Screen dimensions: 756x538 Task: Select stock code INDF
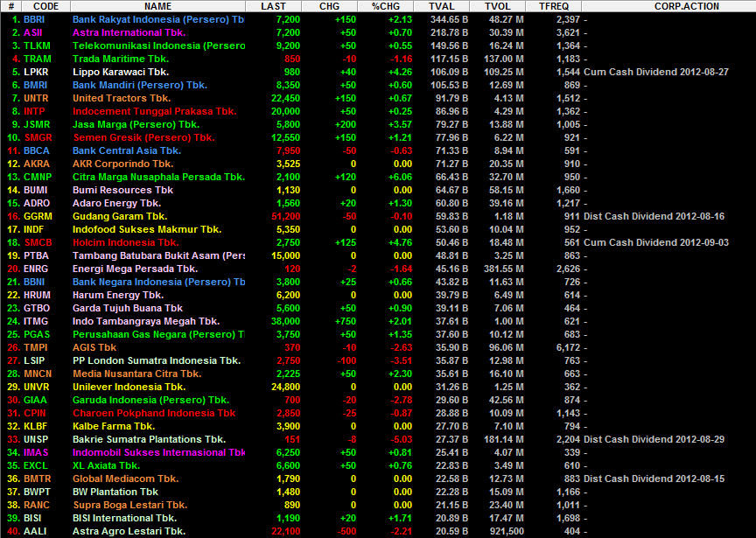34,229
